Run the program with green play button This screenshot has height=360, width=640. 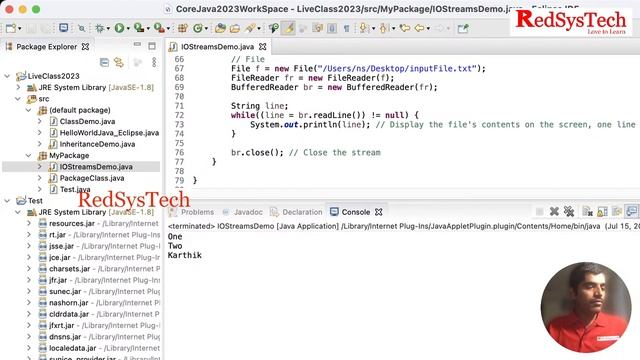coord(119,28)
